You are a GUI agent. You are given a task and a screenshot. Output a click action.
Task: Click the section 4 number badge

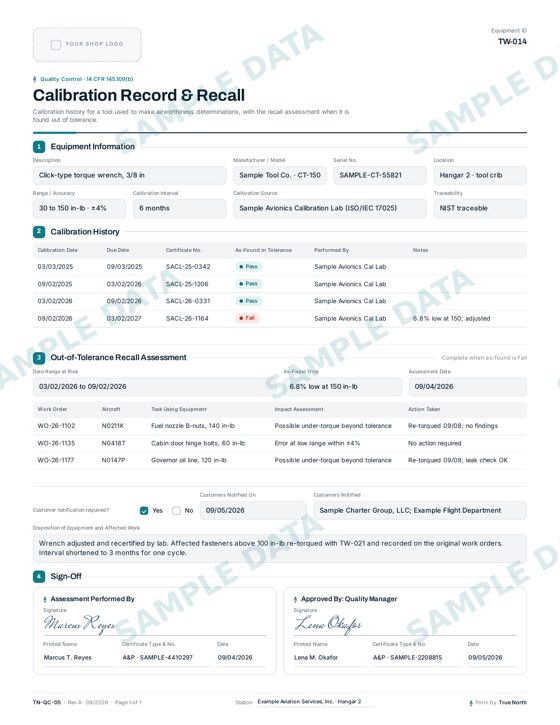pos(39,576)
